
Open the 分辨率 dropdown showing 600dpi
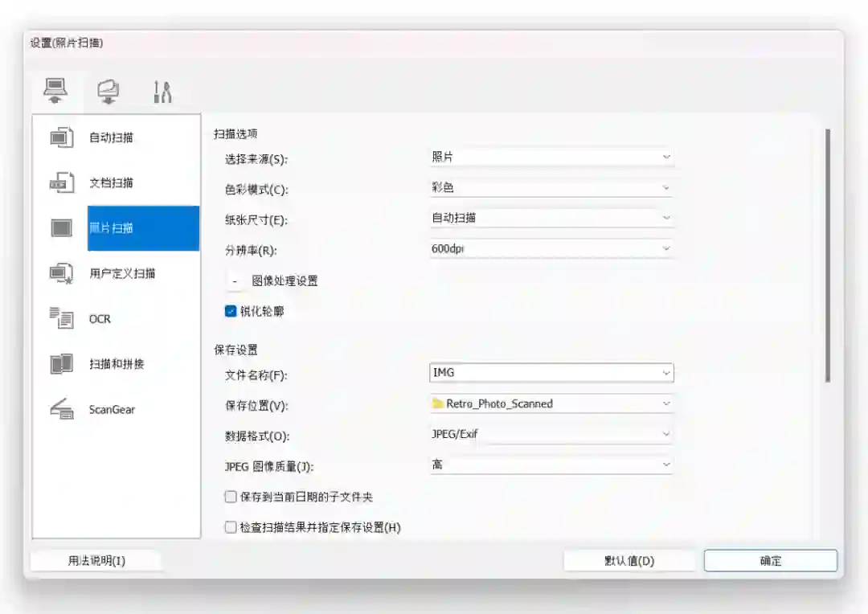551,248
